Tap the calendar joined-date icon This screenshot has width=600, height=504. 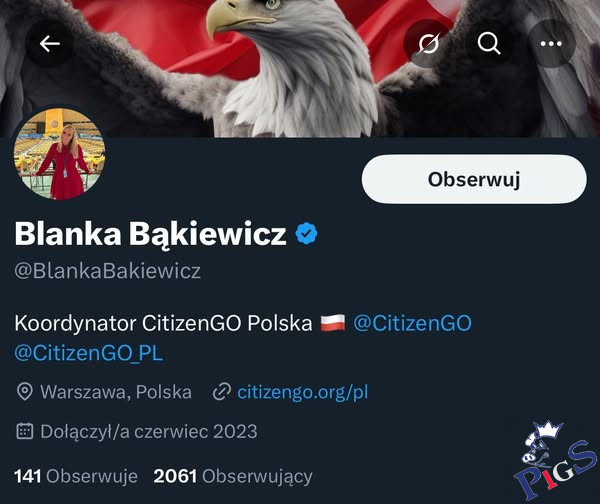tap(24, 431)
